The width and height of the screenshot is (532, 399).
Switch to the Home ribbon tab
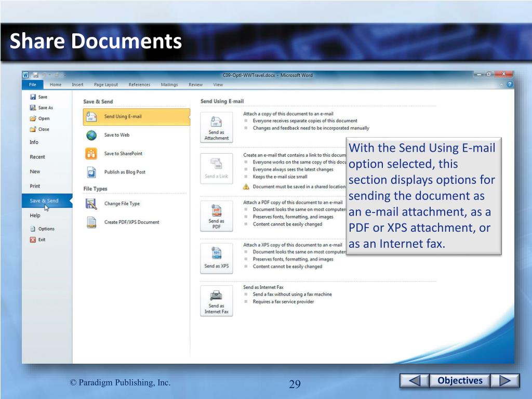(55, 85)
